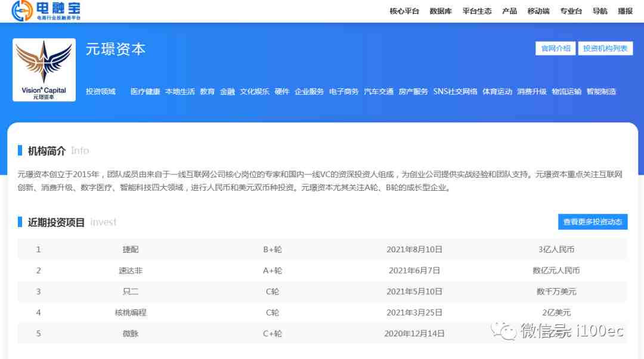Open the 移动端 menu item
This screenshot has height=359, width=644.
[x=538, y=11]
